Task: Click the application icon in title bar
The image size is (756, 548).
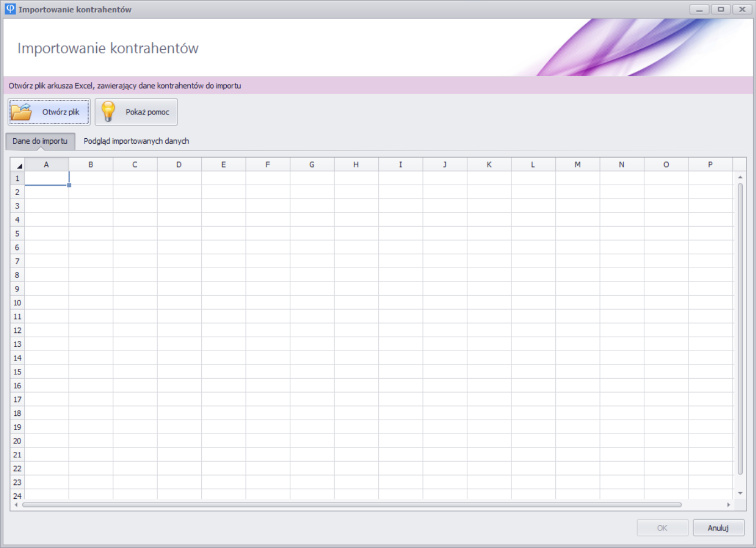Action: (x=10, y=9)
